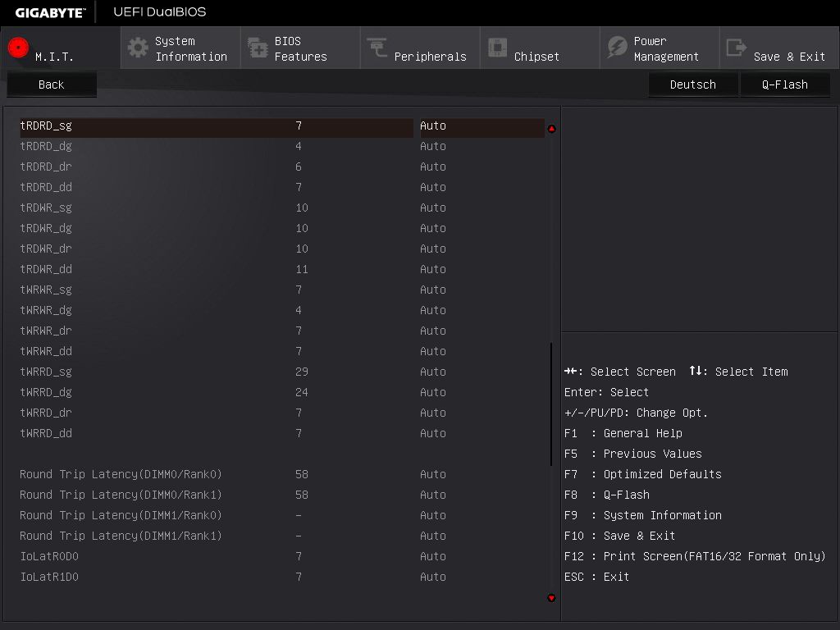Switch to the System Information tab
Image resolution: width=840 pixels, height=630 pixels.
(180, 48)
